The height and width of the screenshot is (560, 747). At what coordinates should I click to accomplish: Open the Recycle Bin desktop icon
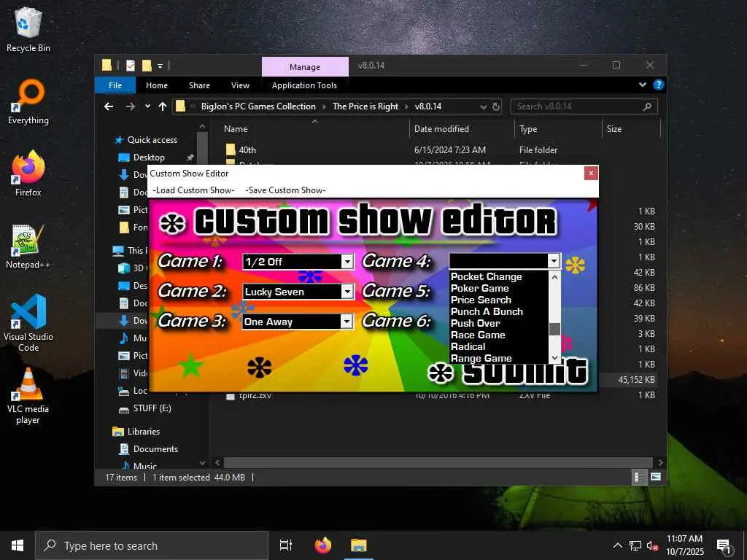point(28,29)
